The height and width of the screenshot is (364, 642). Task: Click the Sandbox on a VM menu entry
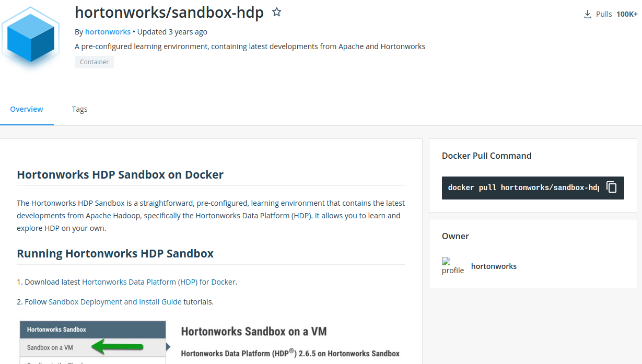click(x=93, y=347)
